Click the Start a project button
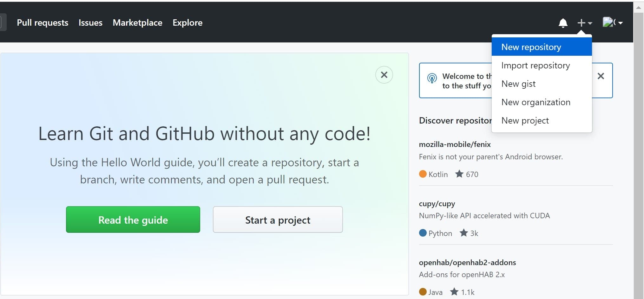The image size is (644, 299). (x=278, y=220)
